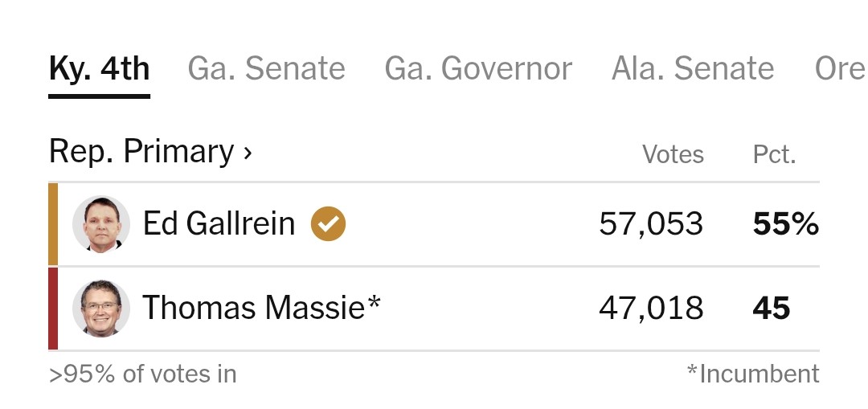
Task: Click the red color bar beside Massie
Action: click(x=53, y=309)
